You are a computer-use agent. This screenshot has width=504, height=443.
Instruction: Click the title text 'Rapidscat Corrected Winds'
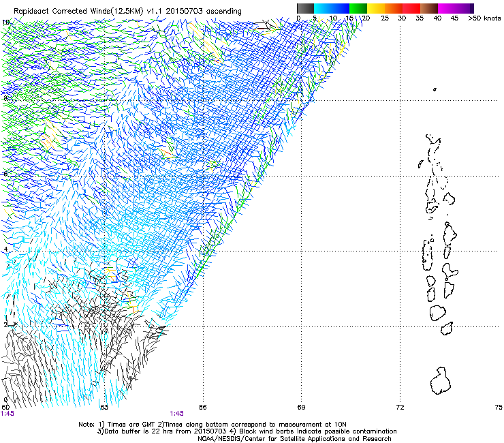[63, 11]
